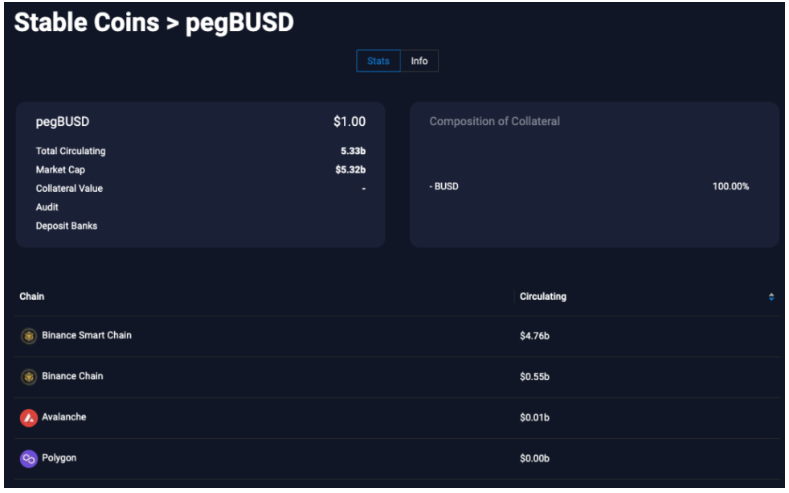The height and width of the screenshot is (493, 789).
Task: Click the $4.76b circulating value
Action: (x=534, y=336)
